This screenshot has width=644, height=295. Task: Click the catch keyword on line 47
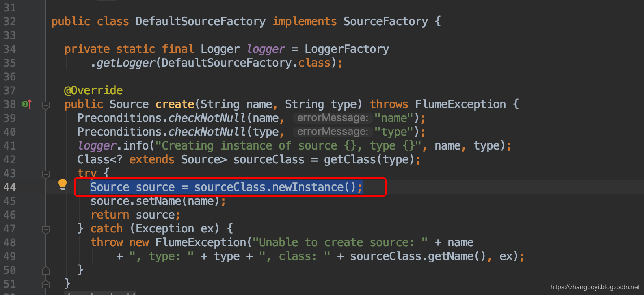106,229
